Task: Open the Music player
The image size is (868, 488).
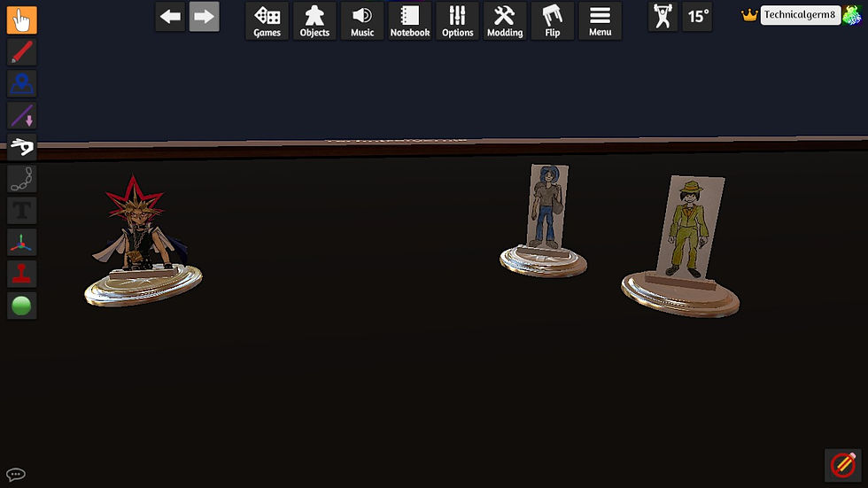Action: pos(362,21)
